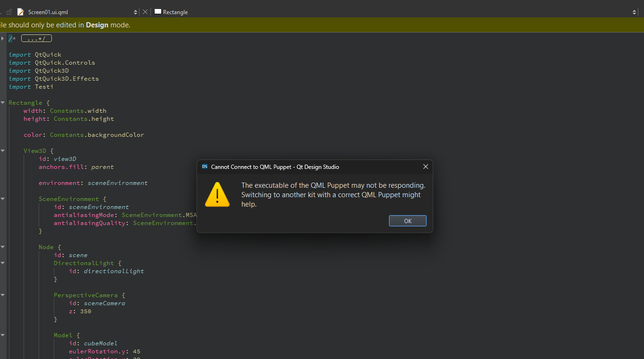The height and width of the screenshot is (359, 644).
Task: Click the DS logo in dialog title
Action: (205, 167)
